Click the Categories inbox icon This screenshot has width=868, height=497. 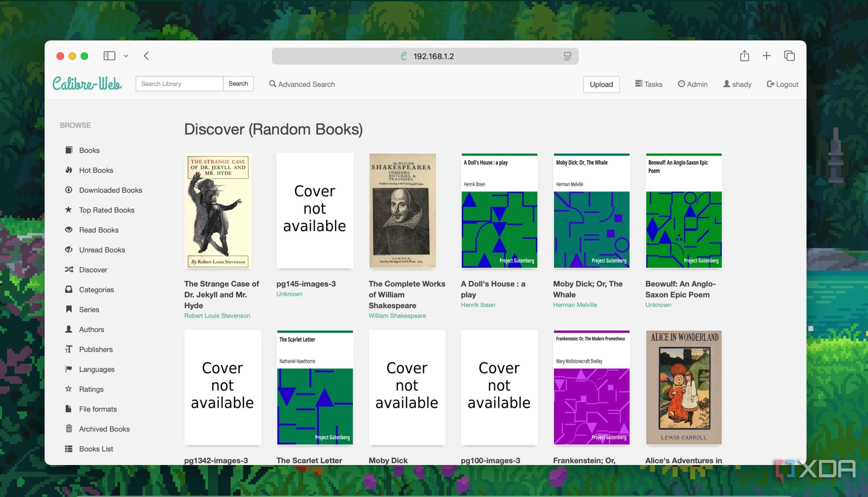pyautogui.click(x=69, y=289)
